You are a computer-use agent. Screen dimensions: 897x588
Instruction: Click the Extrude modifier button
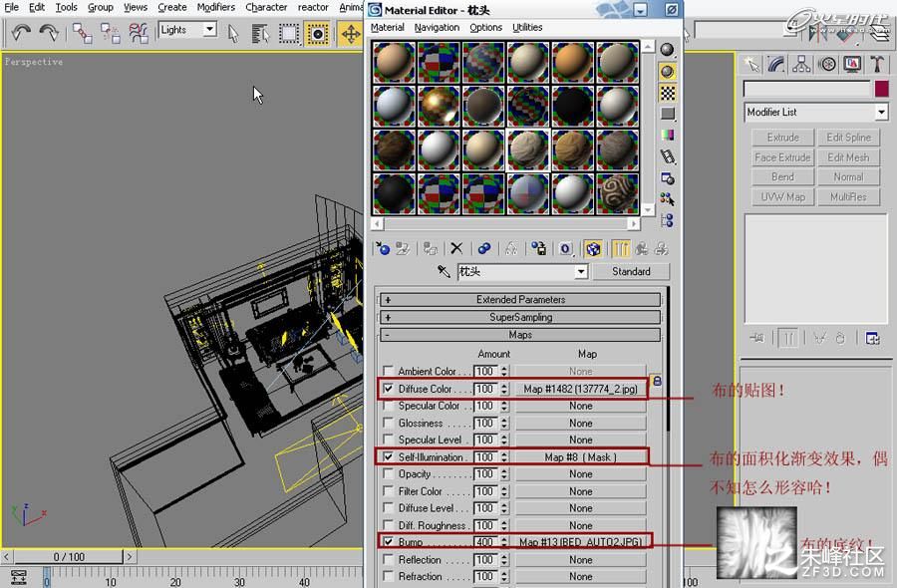point(782,138)
